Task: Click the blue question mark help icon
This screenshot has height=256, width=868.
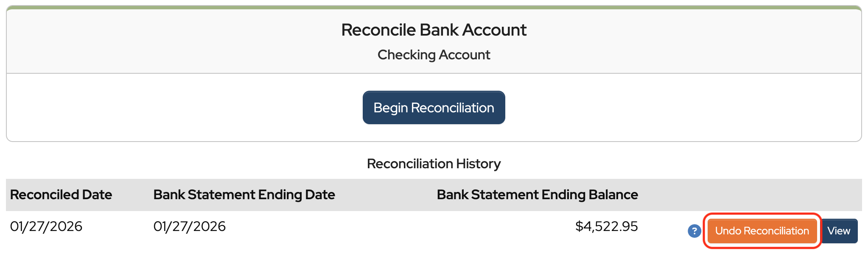Action: 694,231
